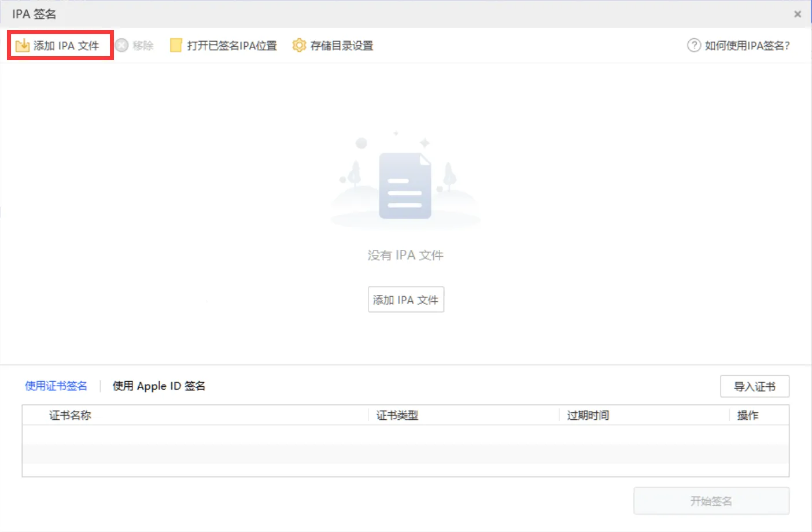Click the IPA 签名 window title
Screen dimensions: 812x532
tap(34, 14)
